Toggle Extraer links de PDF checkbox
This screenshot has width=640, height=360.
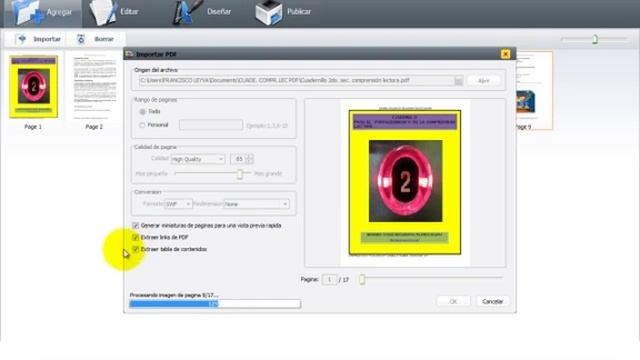coord(136,237)
